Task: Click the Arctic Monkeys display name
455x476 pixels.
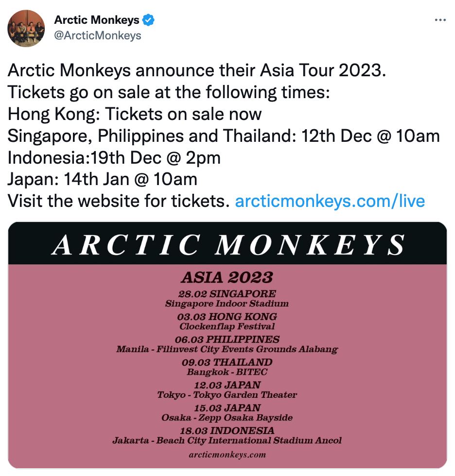Action: click(96, 20)
